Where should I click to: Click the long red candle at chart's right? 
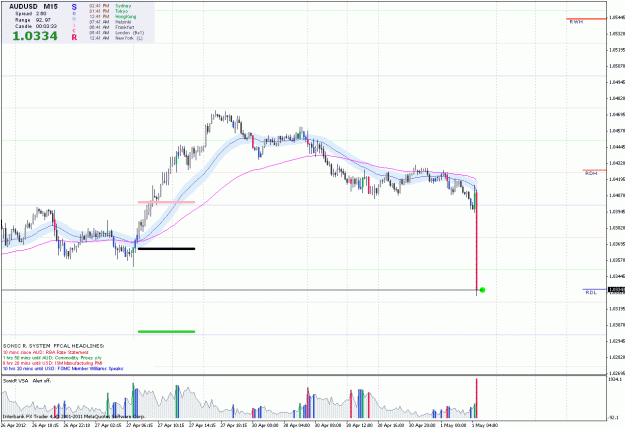477,241
